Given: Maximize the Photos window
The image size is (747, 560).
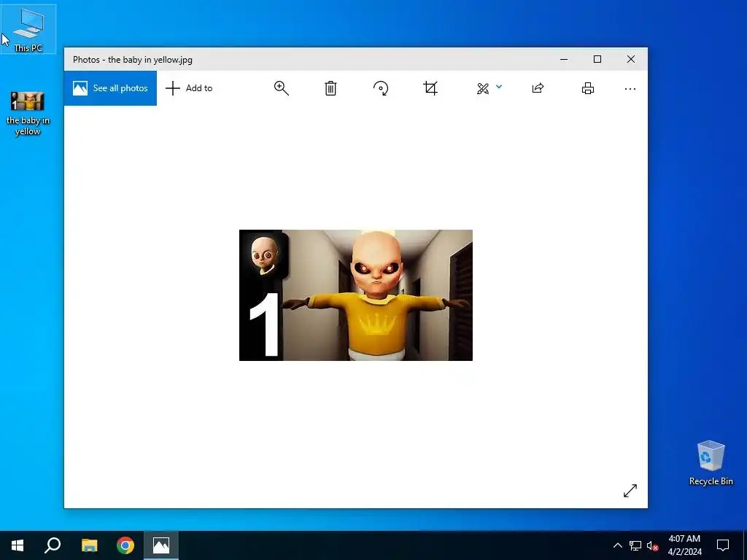Looking at the screenshot, I should [597, 60].
